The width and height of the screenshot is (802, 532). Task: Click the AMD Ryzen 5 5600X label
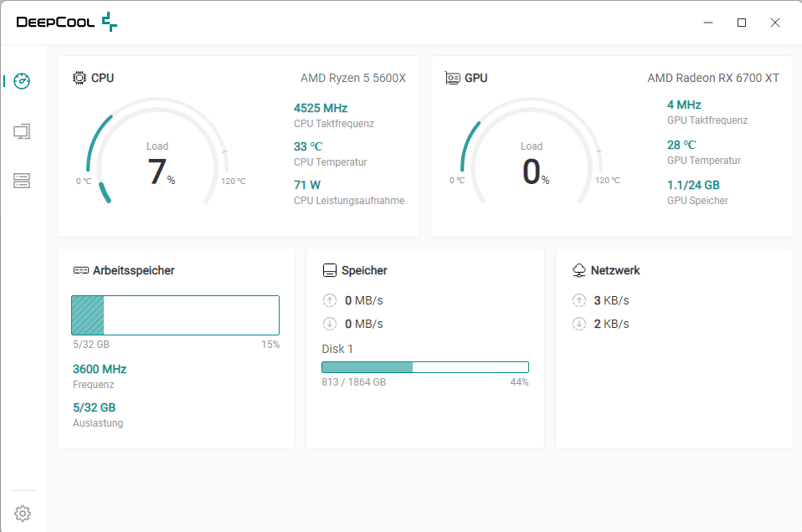352,78
